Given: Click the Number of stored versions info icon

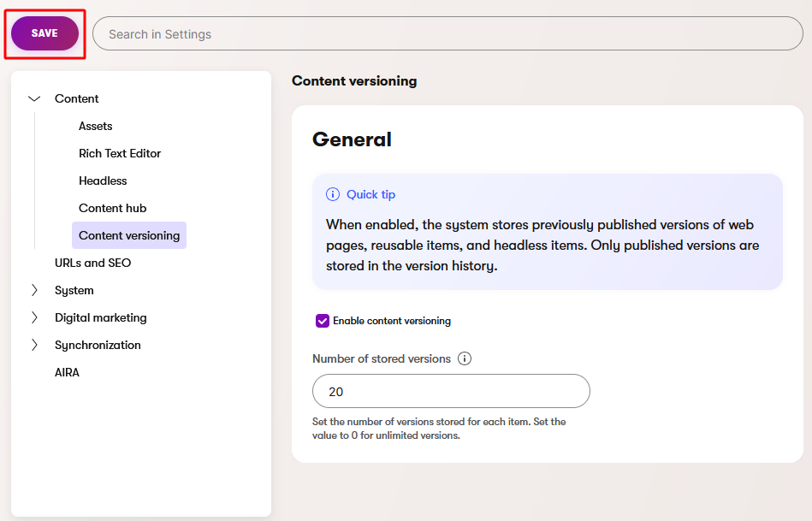Looking at the screenshot, I should click(465, 358).
